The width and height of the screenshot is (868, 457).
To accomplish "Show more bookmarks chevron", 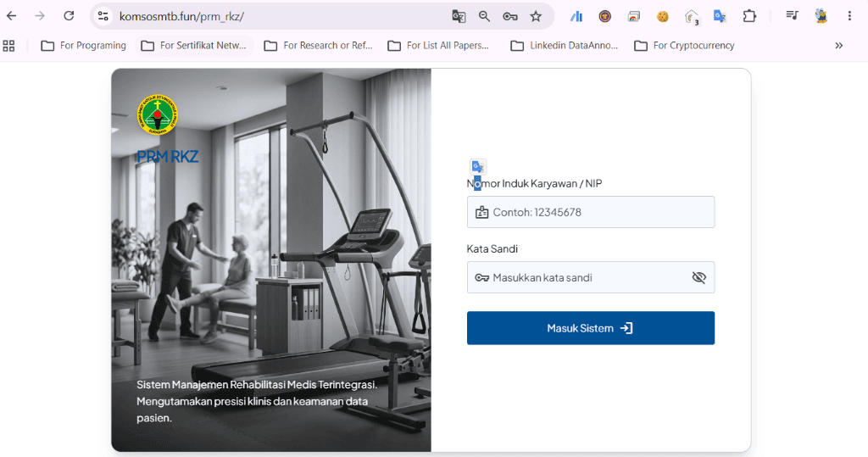I will [839, 46].
